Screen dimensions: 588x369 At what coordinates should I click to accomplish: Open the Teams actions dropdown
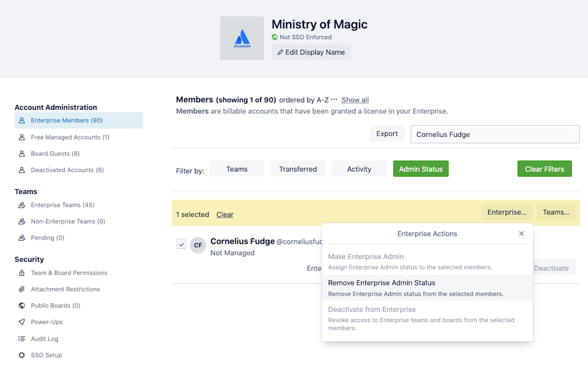(556, 211)
